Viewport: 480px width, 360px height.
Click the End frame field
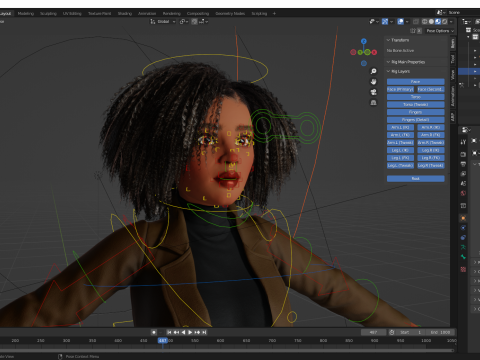pos(440,332)
